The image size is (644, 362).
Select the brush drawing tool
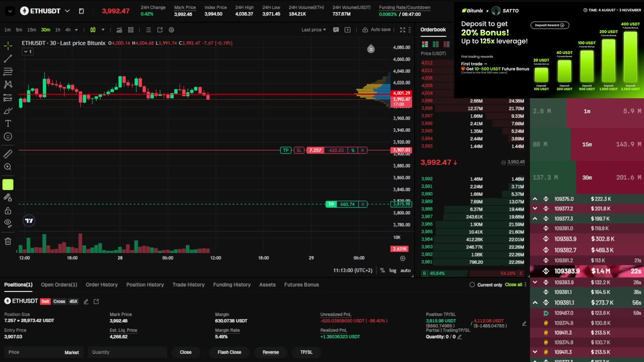8,111
